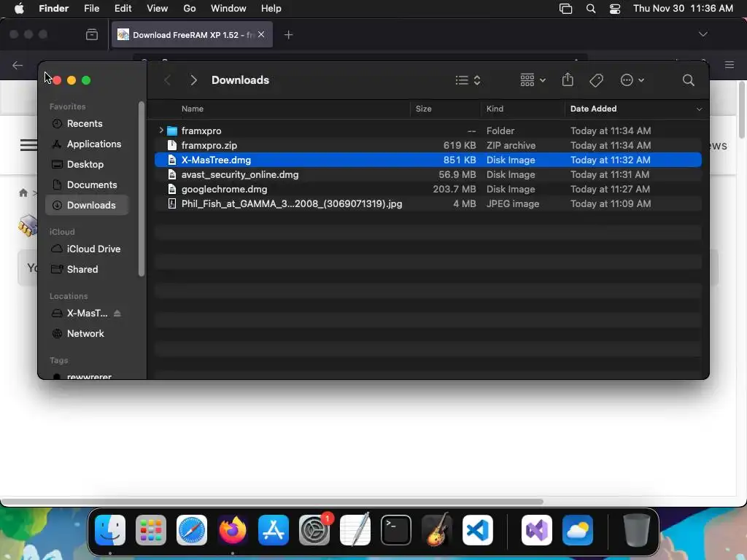
Task: Close the Download FreeRAM XP browser tab
Action: point(261,34)
